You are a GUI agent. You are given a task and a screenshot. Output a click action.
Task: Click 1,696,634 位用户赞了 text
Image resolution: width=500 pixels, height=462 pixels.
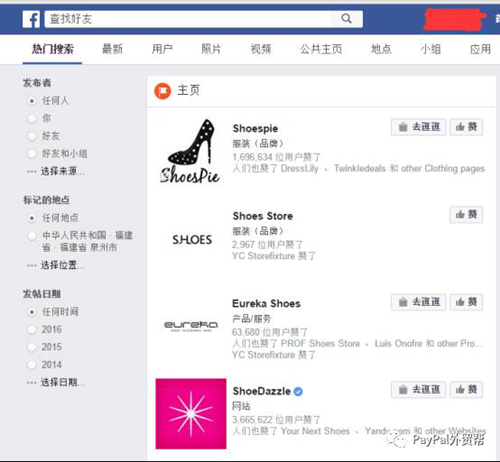[x=276, y=157]
